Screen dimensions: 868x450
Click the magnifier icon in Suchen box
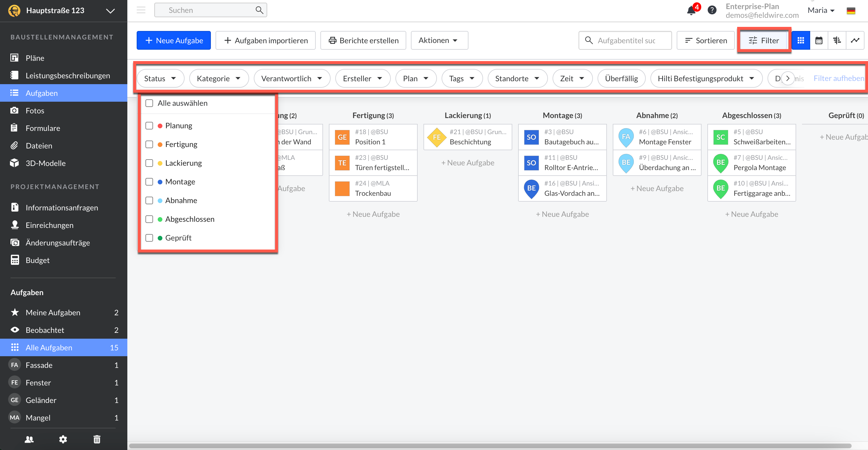click(x=259, y=10)
